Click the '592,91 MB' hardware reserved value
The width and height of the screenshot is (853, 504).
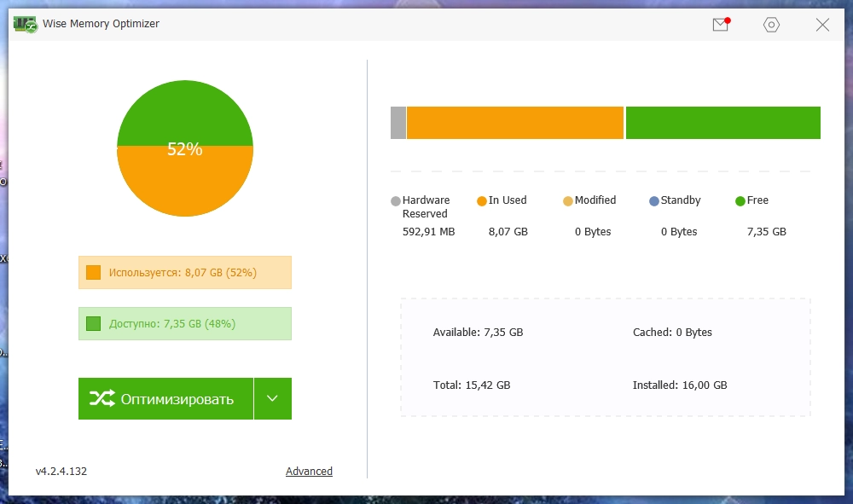click(x=429, y=232)
